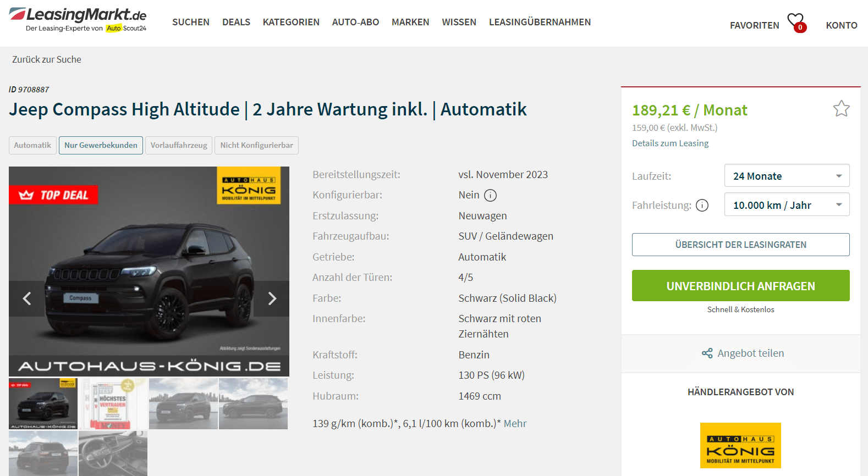This screenshot has height=476, width=868.
Task: Click the value 1469 ccm
Action: click(x=480, y=396)
